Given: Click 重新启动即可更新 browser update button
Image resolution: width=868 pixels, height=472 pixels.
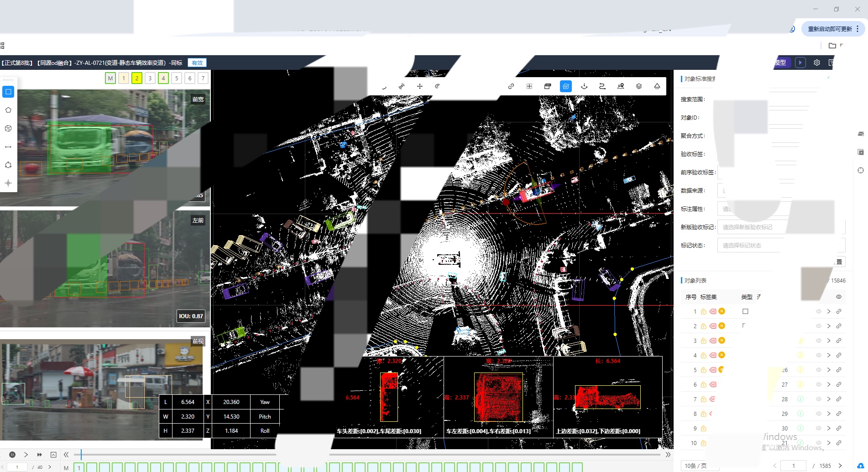Looking at the screenshot, I should [x=832, y=29].
